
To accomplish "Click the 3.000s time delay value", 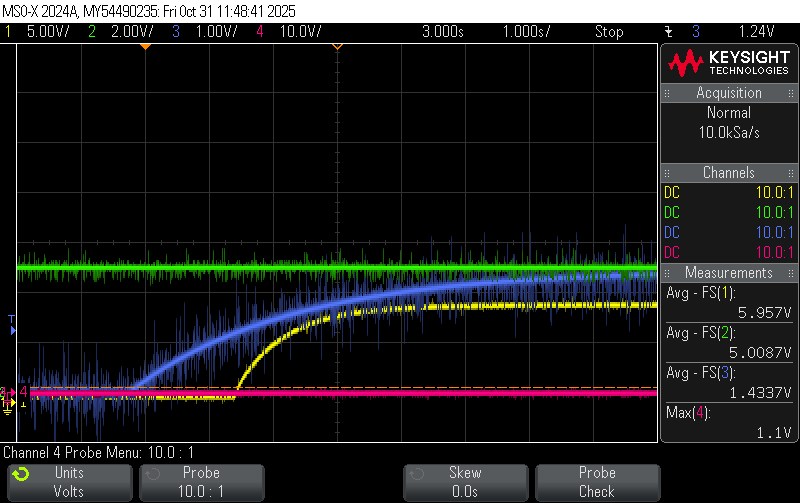I will point(443,32).
